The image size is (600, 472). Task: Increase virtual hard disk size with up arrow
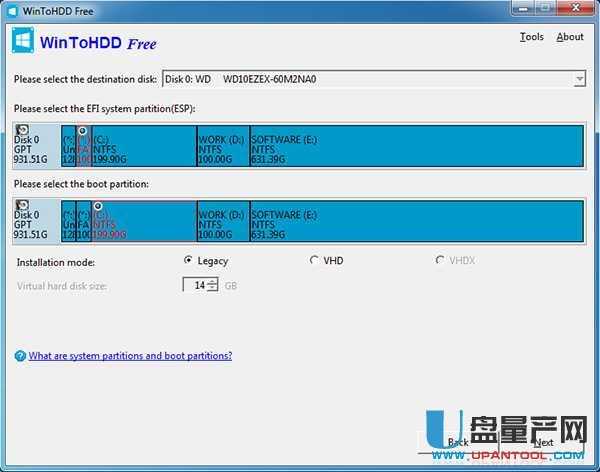pos(212,281)
